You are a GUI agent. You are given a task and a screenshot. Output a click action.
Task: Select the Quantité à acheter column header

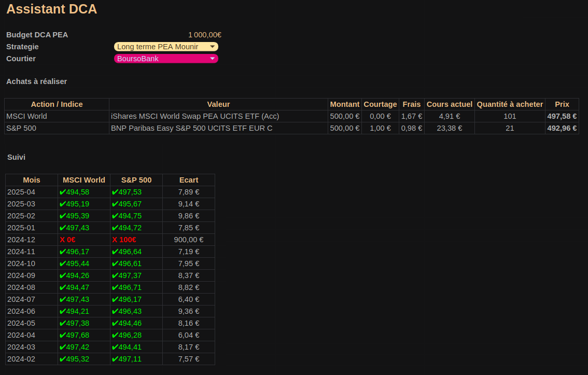click(x=510, y=104)
